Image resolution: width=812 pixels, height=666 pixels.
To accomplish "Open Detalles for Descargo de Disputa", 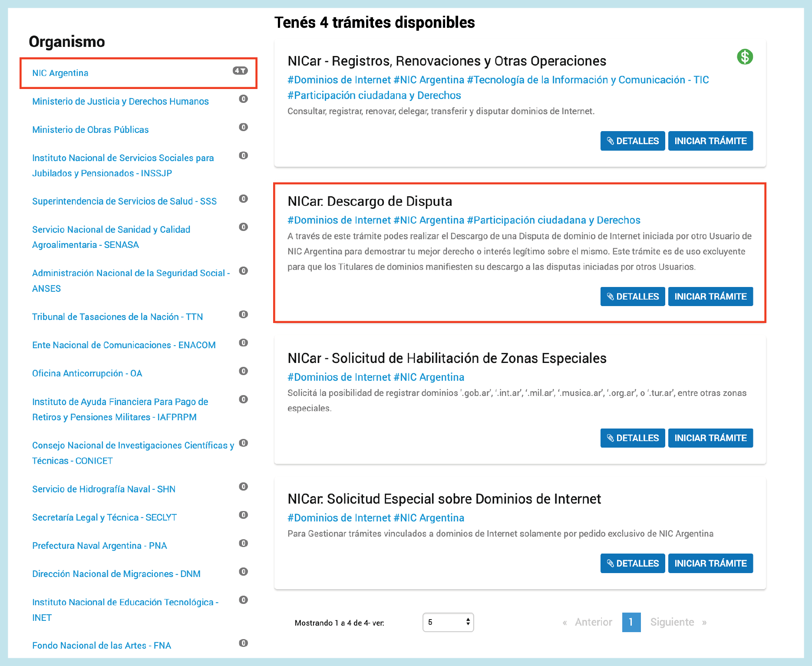I will [632, 297].
